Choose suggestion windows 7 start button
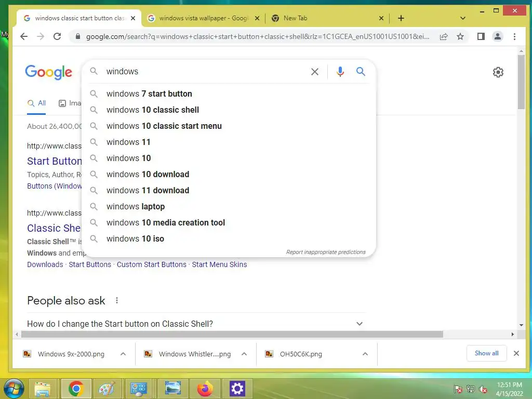The image size is (532, 399). pyautogui.click(x=229, y=94)
